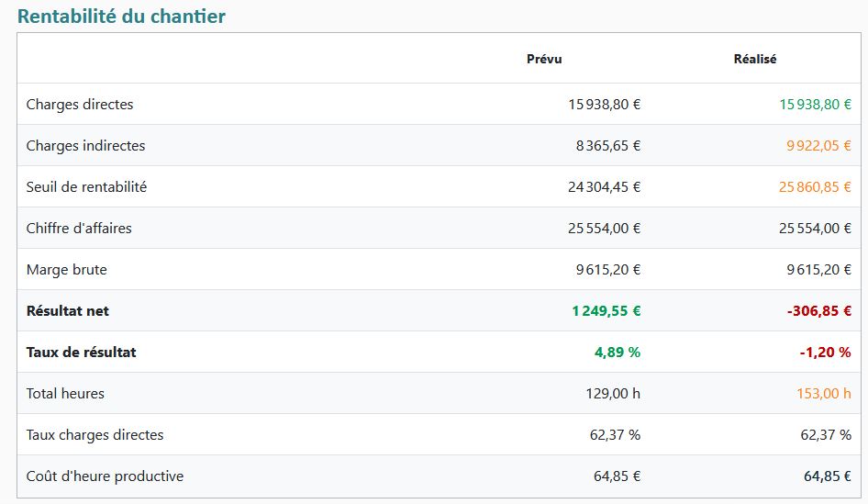
Task: Select the "Total heures" row label
Action: tap(65, 394)
